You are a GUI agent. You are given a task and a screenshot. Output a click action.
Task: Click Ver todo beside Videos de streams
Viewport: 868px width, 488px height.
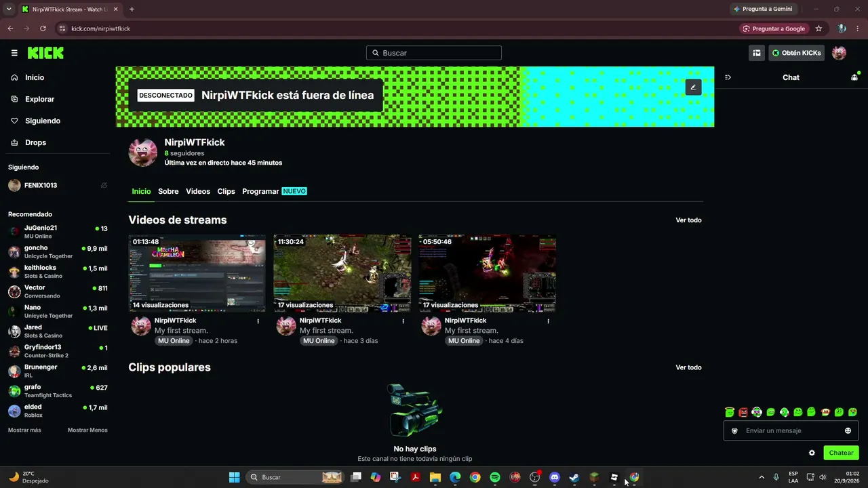tap(688, 220)
